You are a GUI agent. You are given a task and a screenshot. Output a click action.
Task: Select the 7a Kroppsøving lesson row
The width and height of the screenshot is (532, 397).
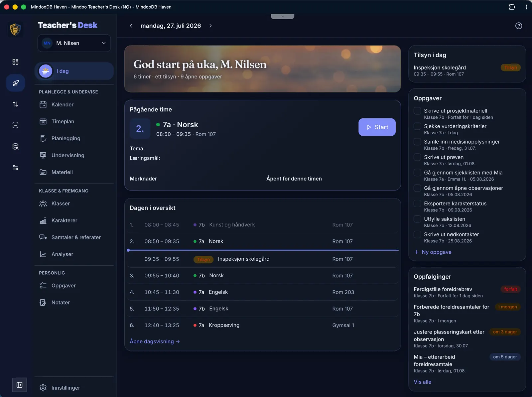(x=263, y=326)
